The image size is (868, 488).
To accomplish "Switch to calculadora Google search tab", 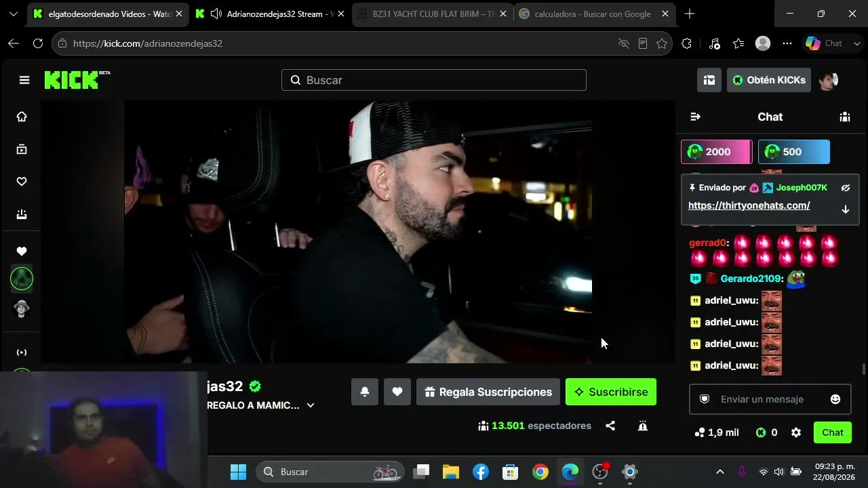I will click(x=594, y=14).
